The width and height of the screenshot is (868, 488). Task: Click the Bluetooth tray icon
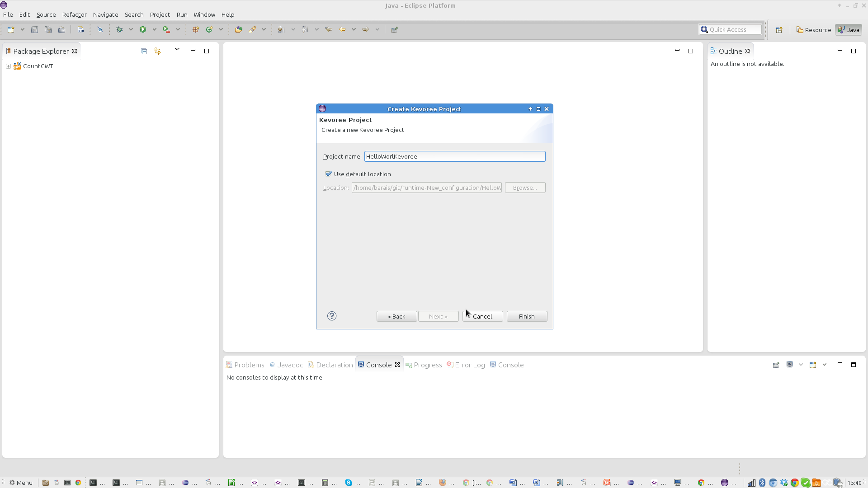(762, 483)
